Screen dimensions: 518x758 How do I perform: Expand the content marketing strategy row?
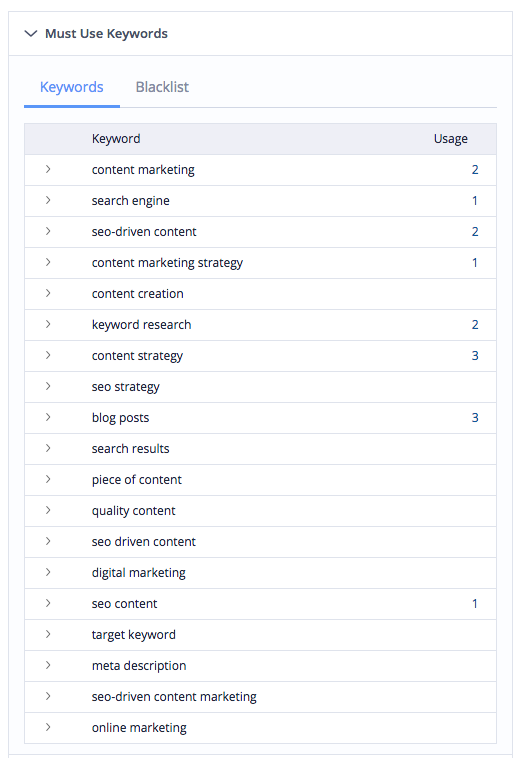tap(48, 262)
